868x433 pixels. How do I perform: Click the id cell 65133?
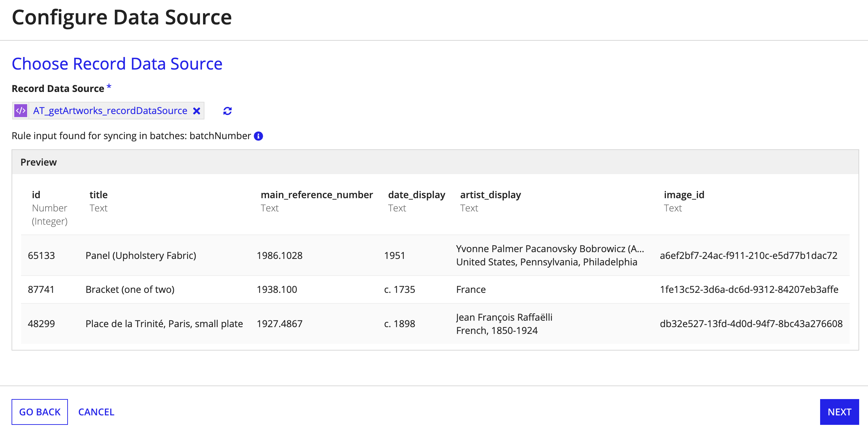pos(41,256)
